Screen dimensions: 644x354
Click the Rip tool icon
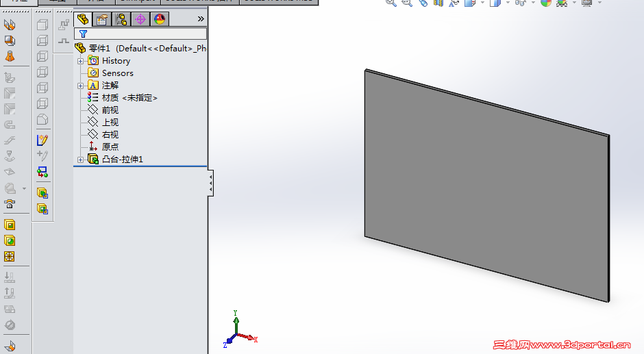click(x=10, y=346)
